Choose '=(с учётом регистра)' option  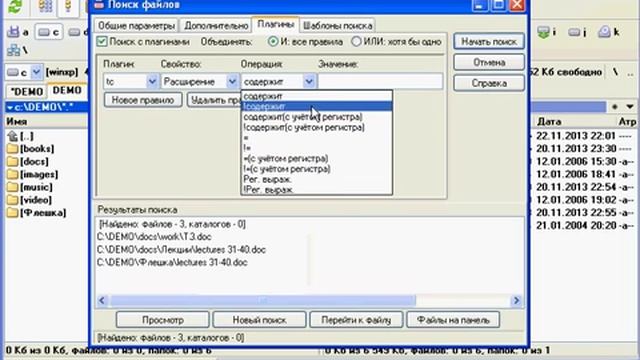[x=317, y=158]
